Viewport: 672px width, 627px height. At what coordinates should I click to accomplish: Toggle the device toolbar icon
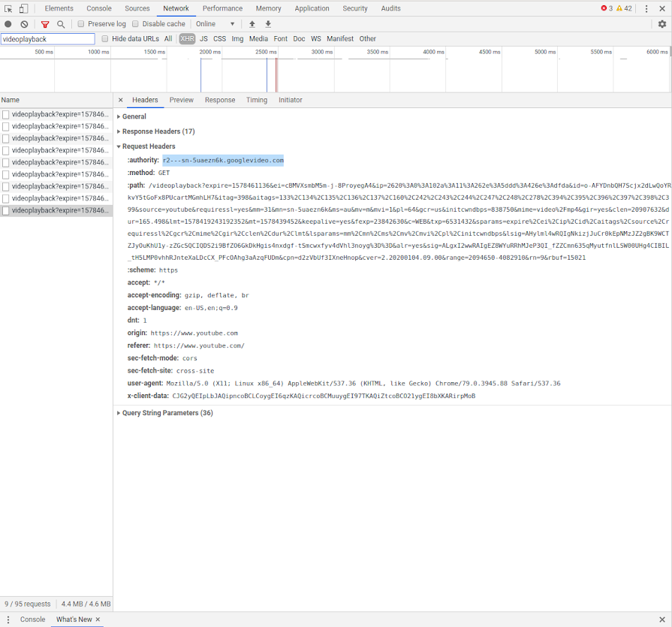pos(23,8)
